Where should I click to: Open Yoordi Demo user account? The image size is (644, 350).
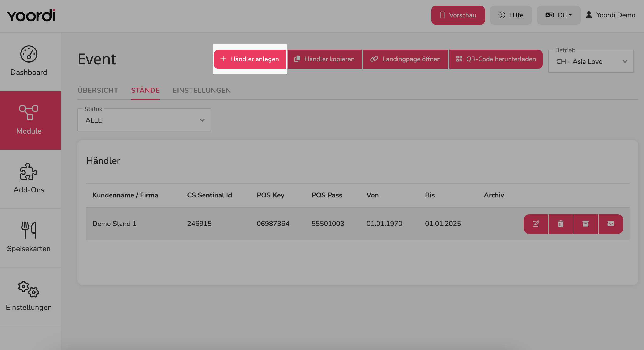click(x=611, y=15)
